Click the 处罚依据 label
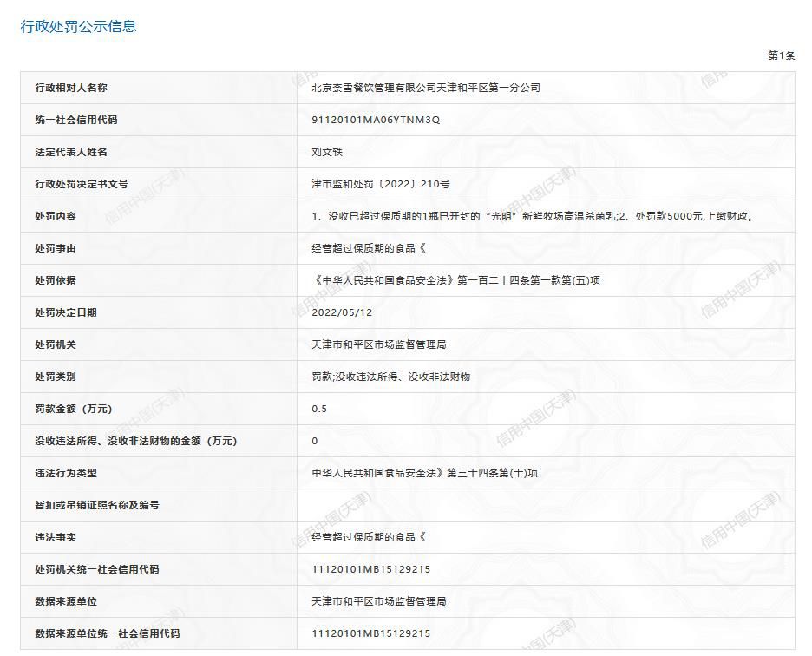Screen dimensions: 812x656 (x=56, y=280)
